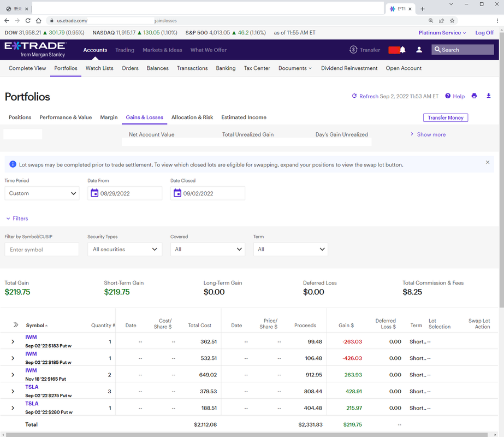Open the Markets & Ideas menu
504x437 pixels.
pyautogui.click(x=162, y=50)
